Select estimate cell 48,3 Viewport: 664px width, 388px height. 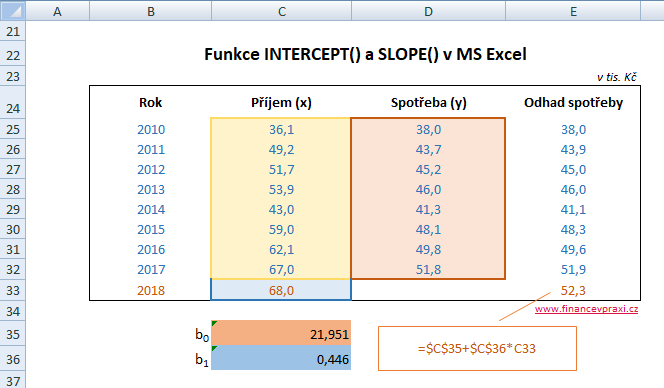573,229
